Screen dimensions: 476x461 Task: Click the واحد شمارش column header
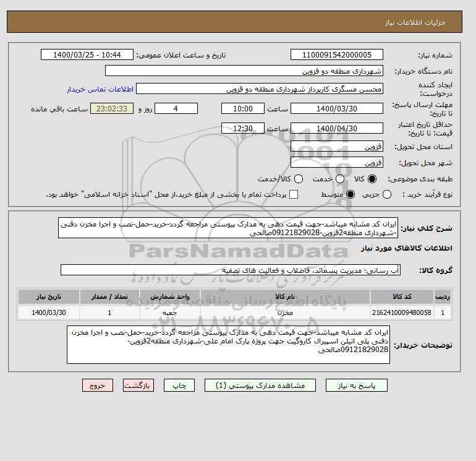pos(170,296)
